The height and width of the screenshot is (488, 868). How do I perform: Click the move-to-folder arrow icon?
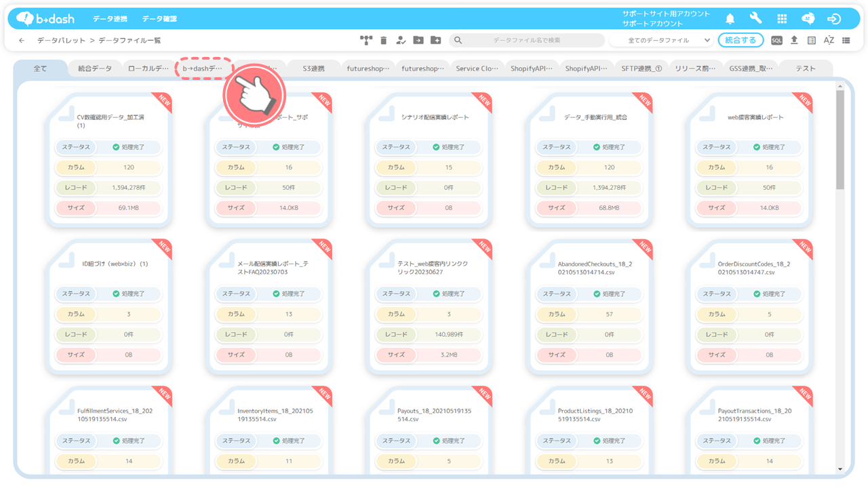pos(418,41)
